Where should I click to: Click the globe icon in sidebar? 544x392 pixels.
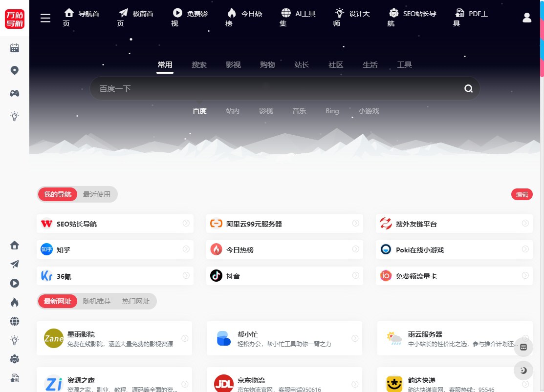tap(15, 321)
